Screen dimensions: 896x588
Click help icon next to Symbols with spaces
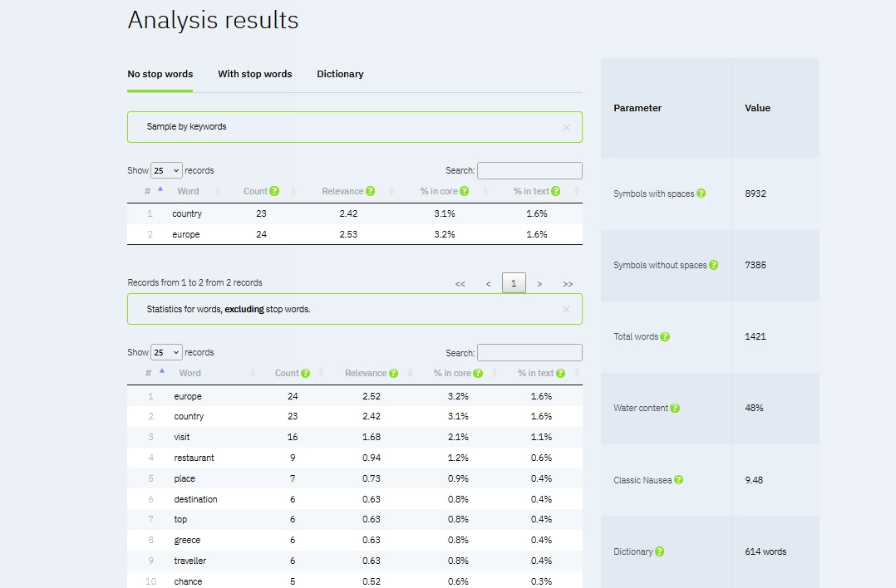tap(701, 194)
